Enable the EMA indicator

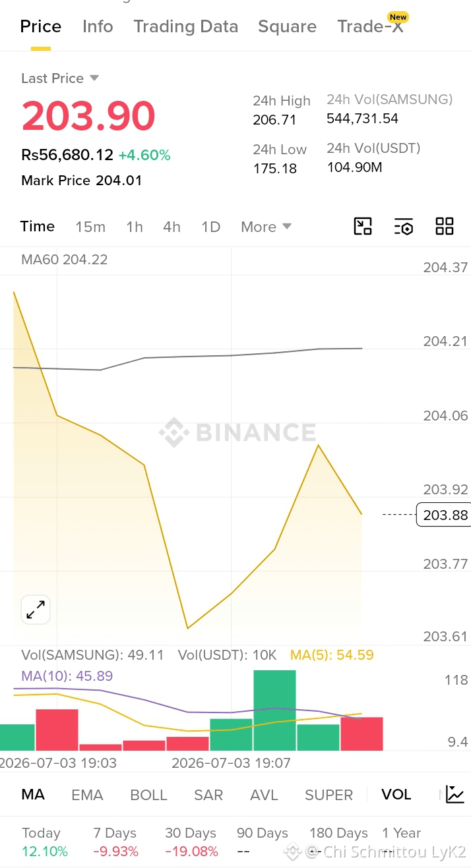[x=87, y=795]
